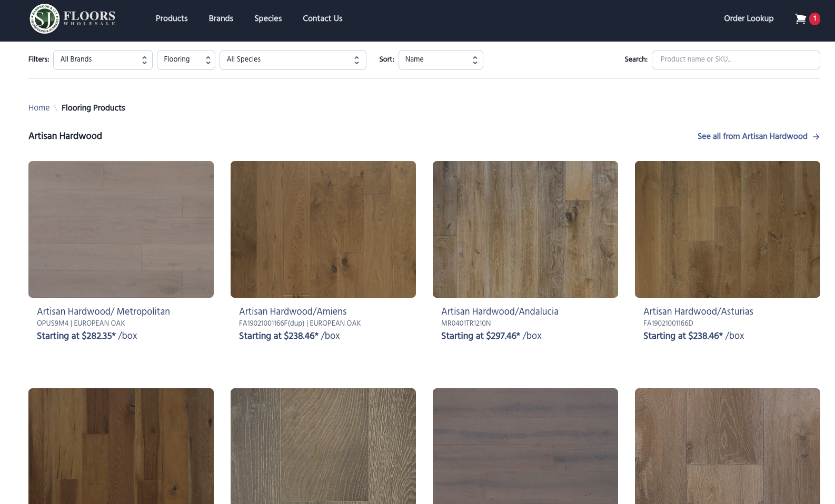Image resolution: width=835 pixels, height=504 pixels.
Task: Click Artisan Hardwood/ Metropolitan title
Action: (x=103, y=311)
